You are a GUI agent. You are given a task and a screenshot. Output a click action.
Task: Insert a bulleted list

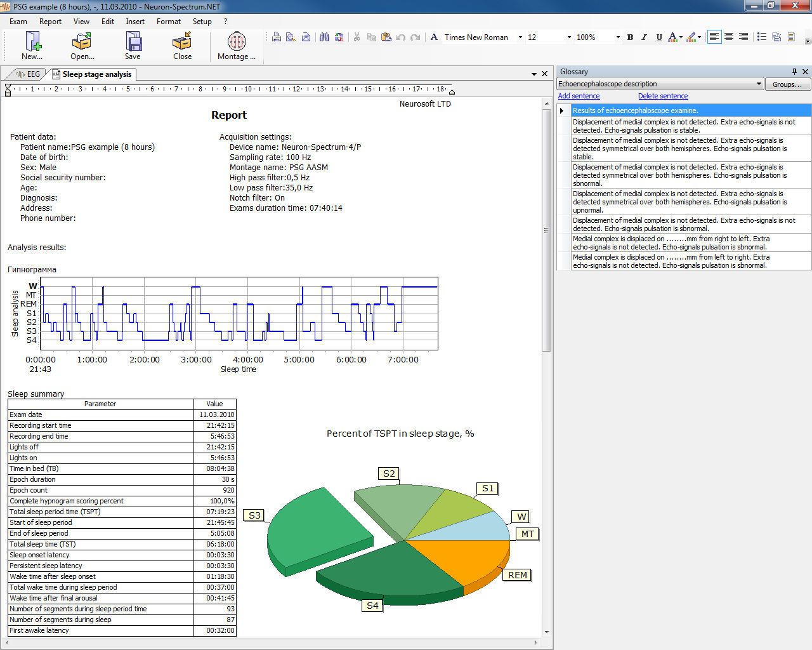point(762,37)
